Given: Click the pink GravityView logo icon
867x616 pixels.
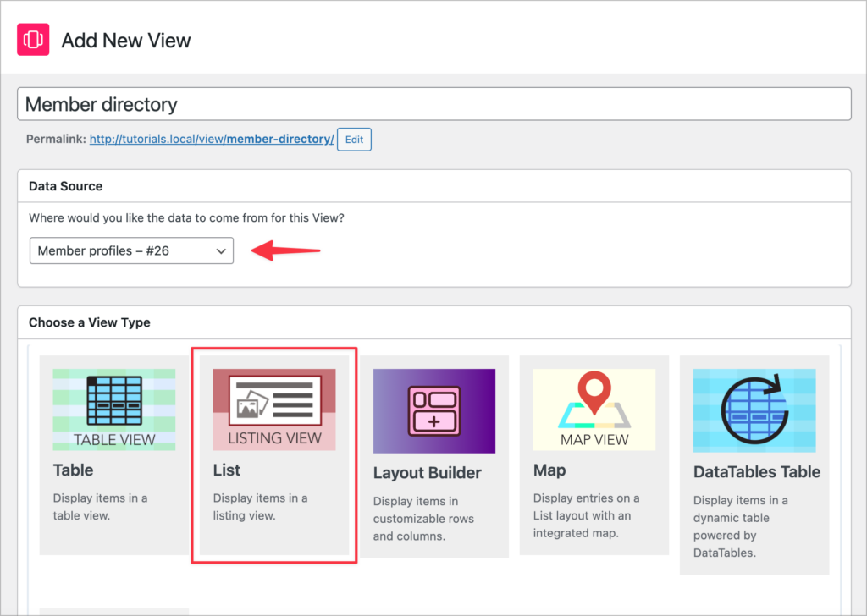Looking at the screenshot, I should (x=32, y=39).
